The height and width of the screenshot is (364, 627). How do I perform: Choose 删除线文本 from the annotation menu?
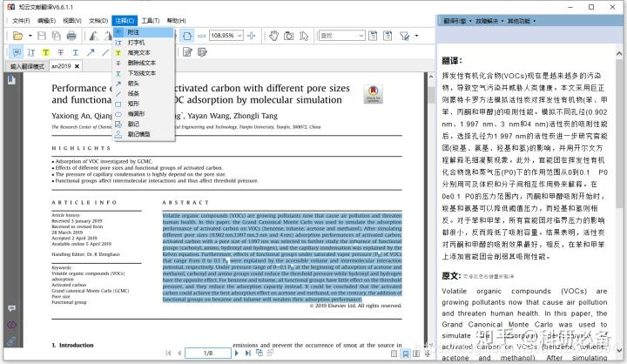tap(144, 63)
